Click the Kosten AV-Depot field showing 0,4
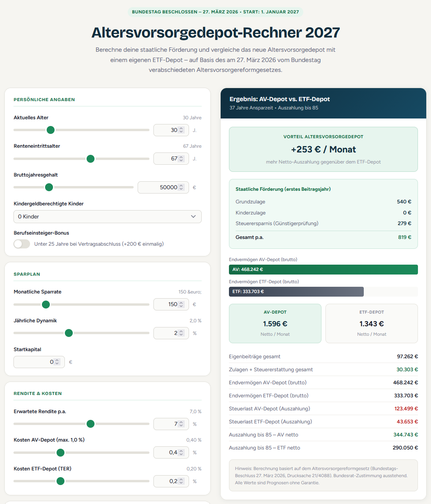431x504 pixels. point(171,452)
